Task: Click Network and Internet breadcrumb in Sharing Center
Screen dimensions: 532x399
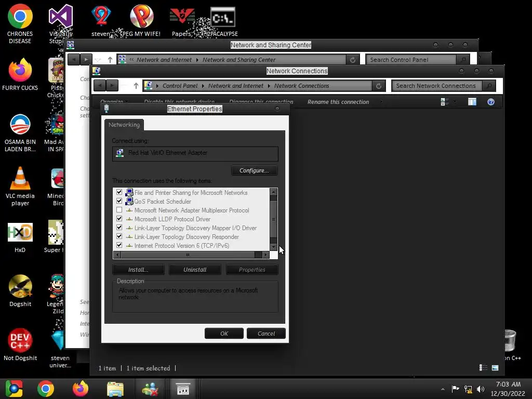Action: click(x=164, y=60)
